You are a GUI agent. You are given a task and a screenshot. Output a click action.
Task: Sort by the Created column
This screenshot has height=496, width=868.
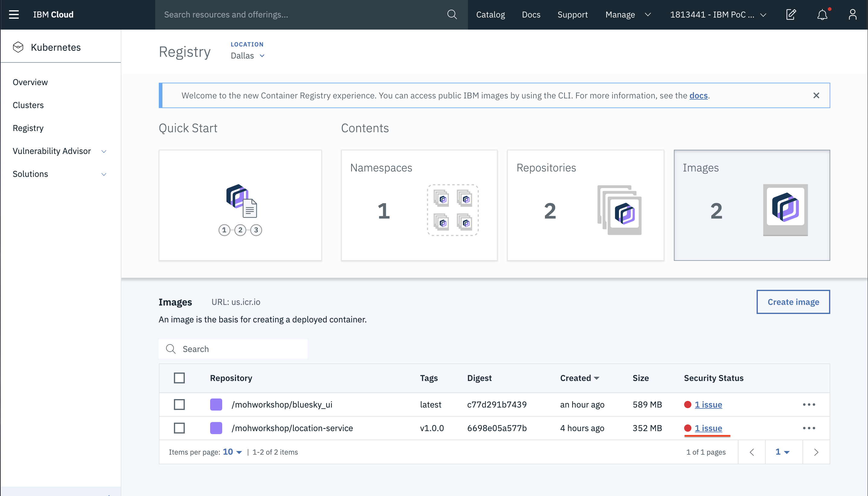point(579,378)
